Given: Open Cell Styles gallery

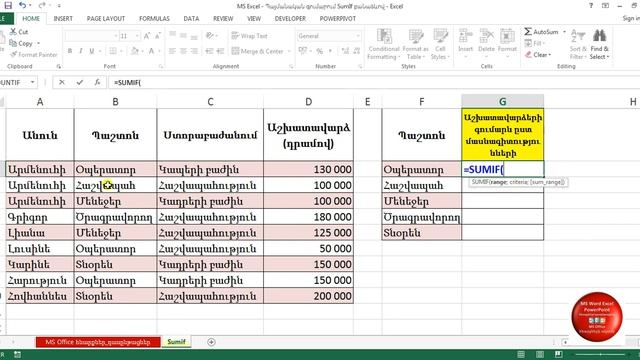Looking at the screenshot, I should coord(440,44).
